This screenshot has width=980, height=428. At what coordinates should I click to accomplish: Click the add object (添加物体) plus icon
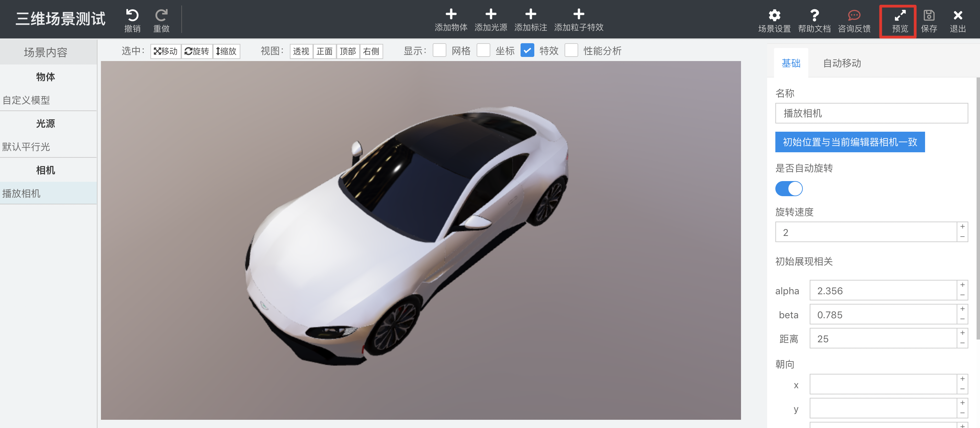(451, 14)
